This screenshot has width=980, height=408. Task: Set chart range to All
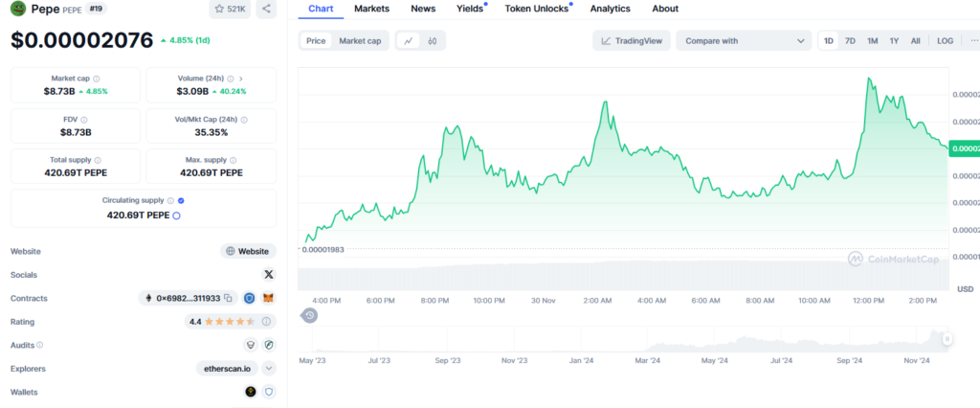pyautogui.click(x=916, y=40)
